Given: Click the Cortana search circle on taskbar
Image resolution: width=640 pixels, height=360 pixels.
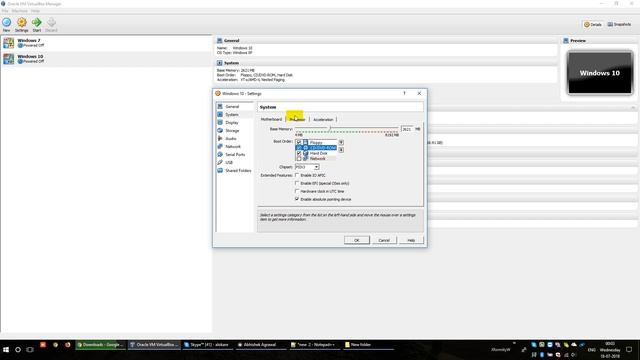Looking at the screenshot, I should point(18,350).
